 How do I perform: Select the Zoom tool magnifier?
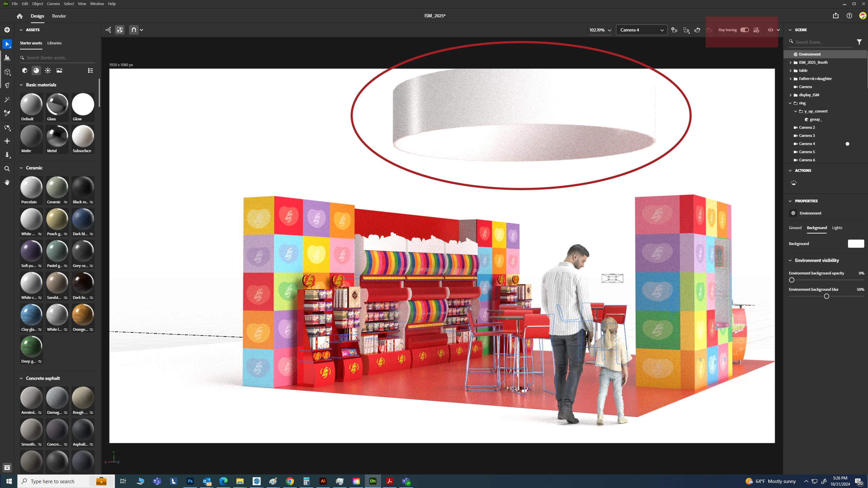(x=7, y=169)
